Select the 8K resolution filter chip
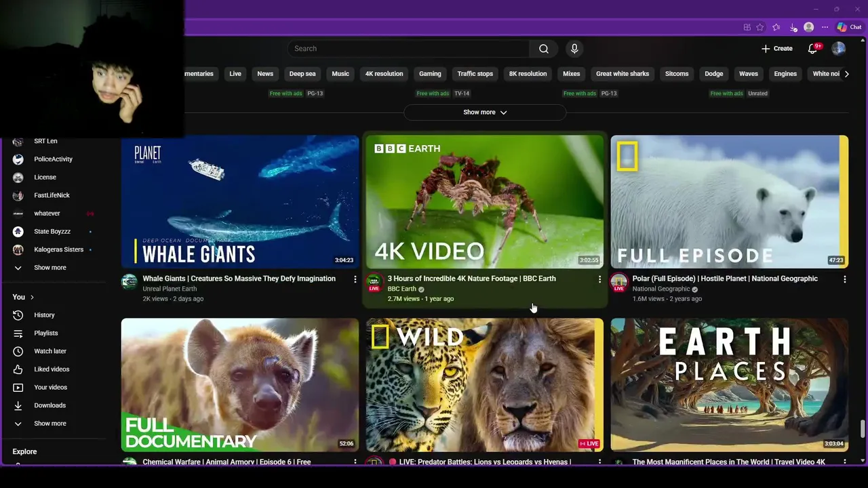 pyautogui.click(x=528, y=74)
